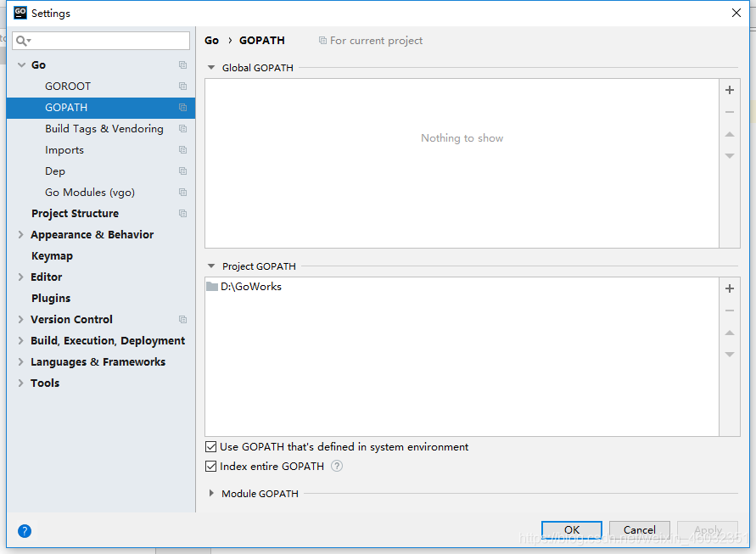Expand Languages & Frameworks section
756x554 pixels.
point(20,362)
